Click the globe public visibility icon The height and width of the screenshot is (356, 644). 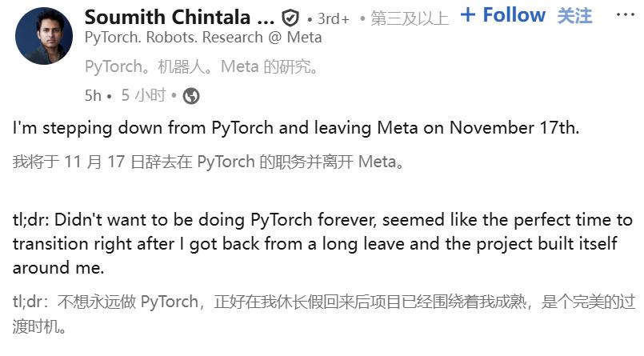191,96
